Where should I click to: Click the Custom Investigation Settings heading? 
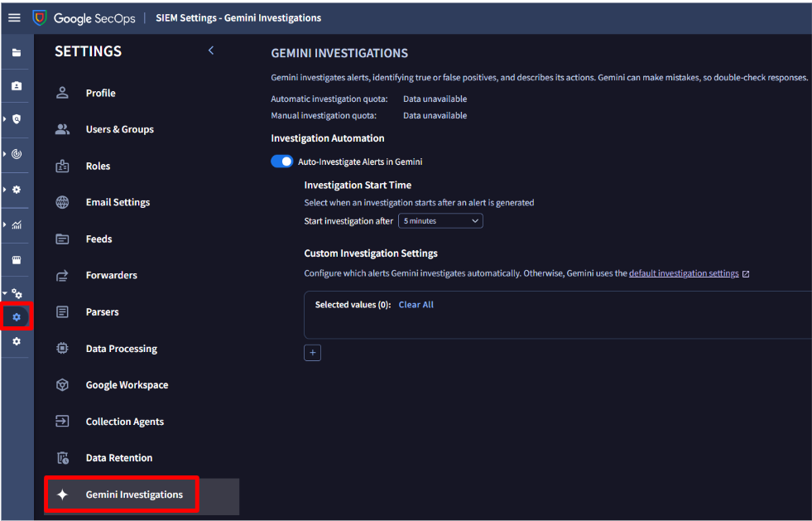(371, 253)
